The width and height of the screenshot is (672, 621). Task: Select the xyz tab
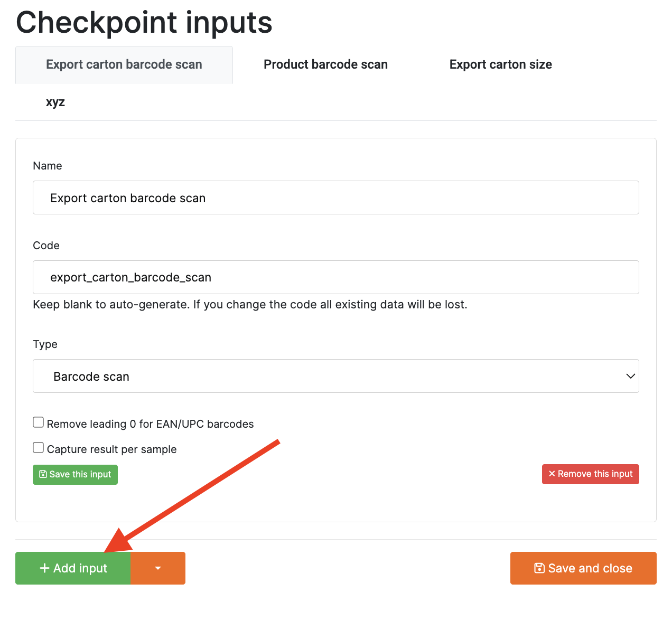click(55, 102)
